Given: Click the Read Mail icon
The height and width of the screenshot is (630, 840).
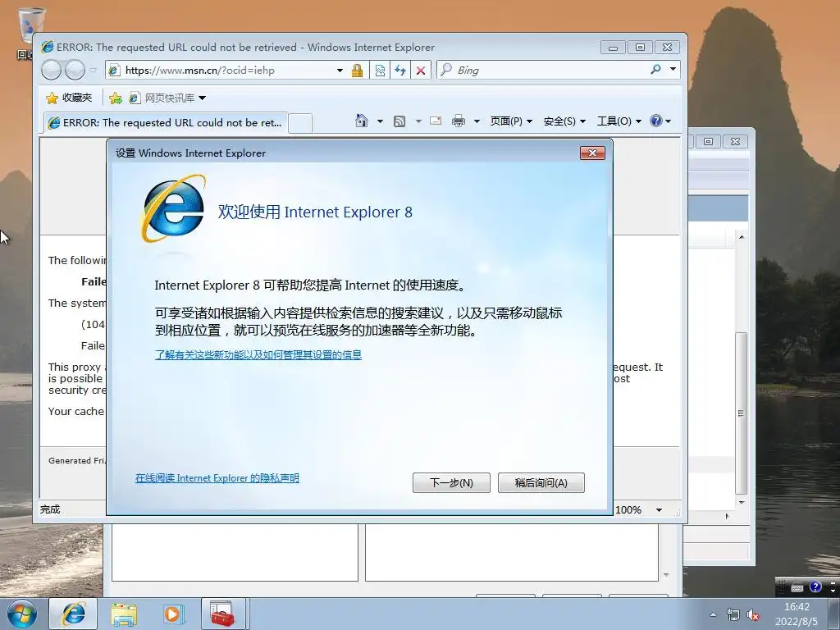Looking at the screenshot, I should pyautogui.click(x=436, y=121).
